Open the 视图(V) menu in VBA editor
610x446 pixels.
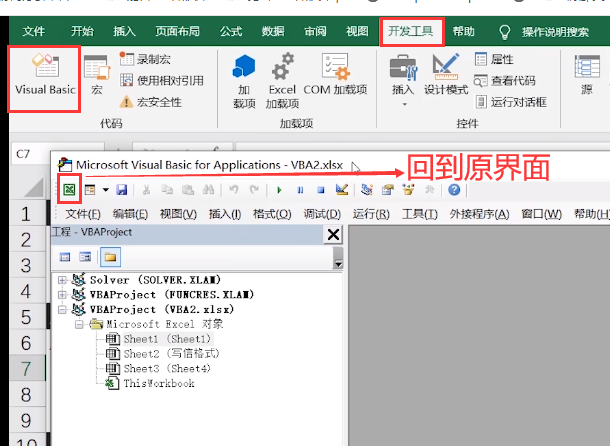tap(178, 214)
